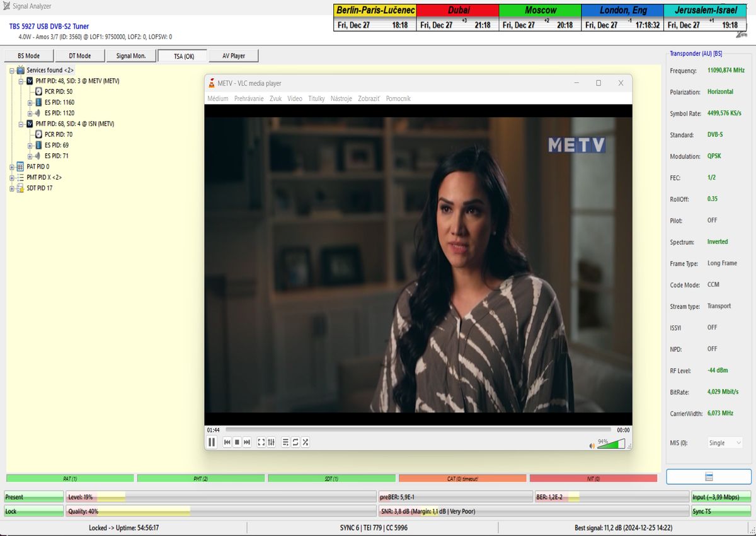
Task: Pause playback in VLC player
Action: (x=212, y=442)
